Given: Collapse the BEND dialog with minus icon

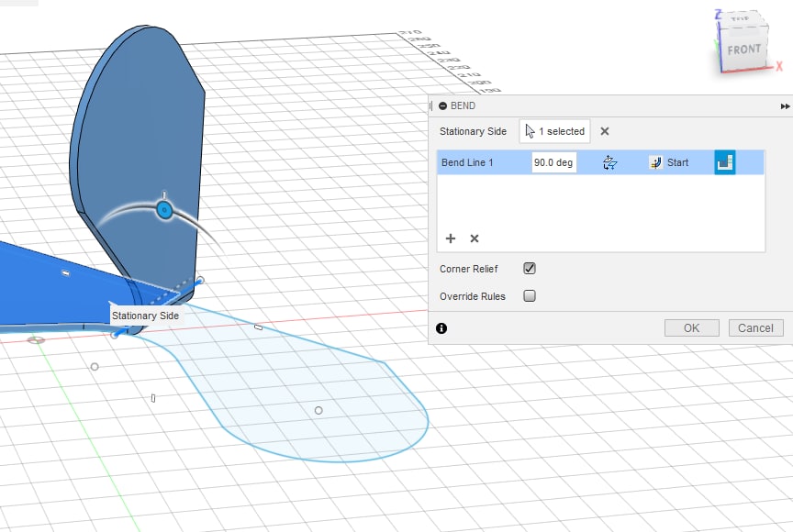Looking at the screenshot, I should [443, 106].
